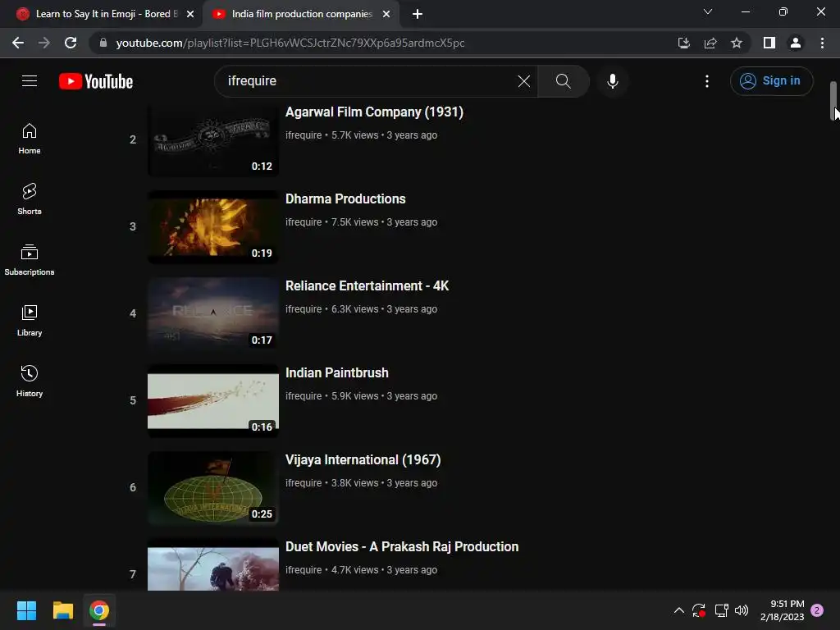The image size is (840, 630).
Task: Share this page via address bar icon
Action: (x=710, y=43)
